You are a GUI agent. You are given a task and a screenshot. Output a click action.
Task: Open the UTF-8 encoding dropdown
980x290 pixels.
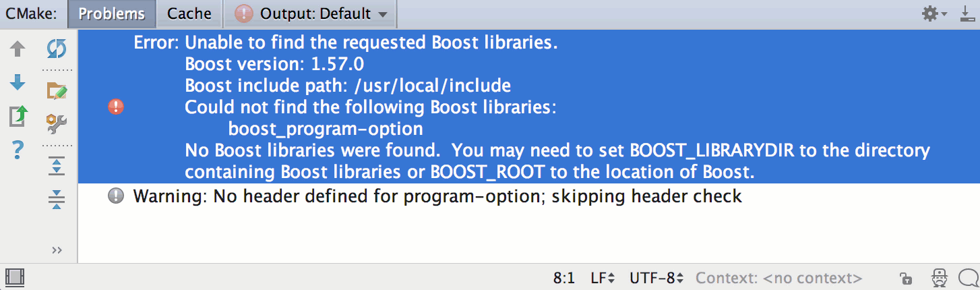(x=656, y=278)
